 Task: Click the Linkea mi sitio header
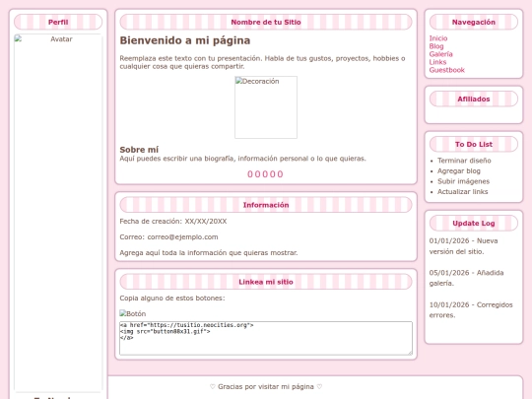coord(266,282)
